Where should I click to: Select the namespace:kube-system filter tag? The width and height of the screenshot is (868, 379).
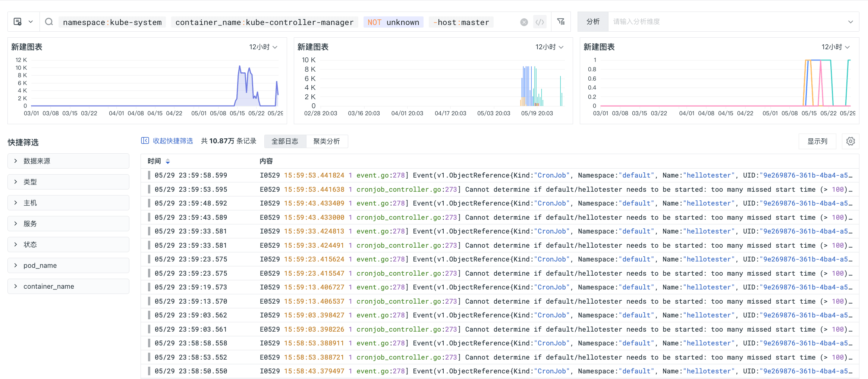tap(112, 22)
